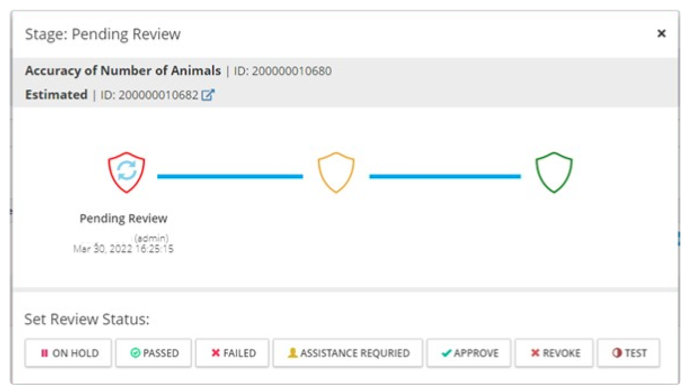Click the red Pending Review shield icon
The width and height of the screenshot is (690, 391).
tap(126, 172)
